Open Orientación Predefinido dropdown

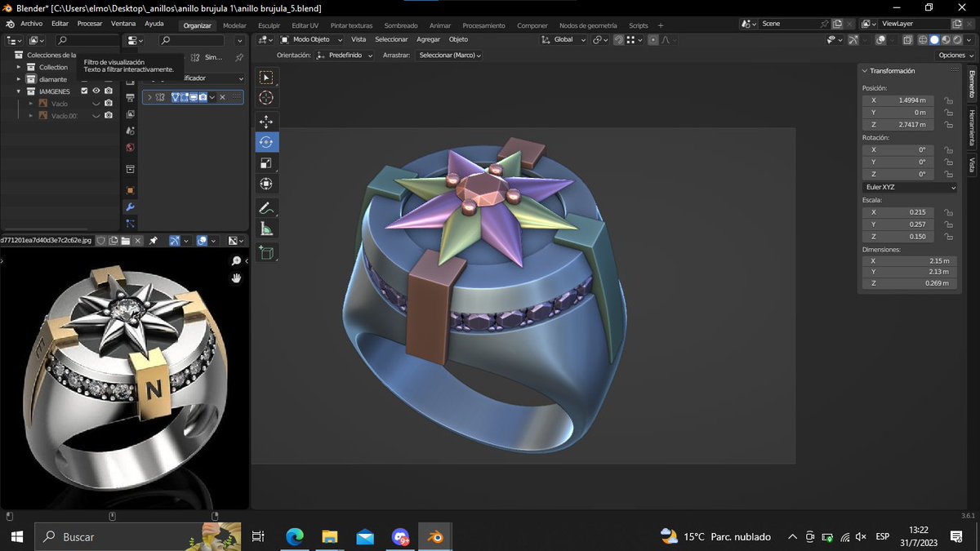345,56
